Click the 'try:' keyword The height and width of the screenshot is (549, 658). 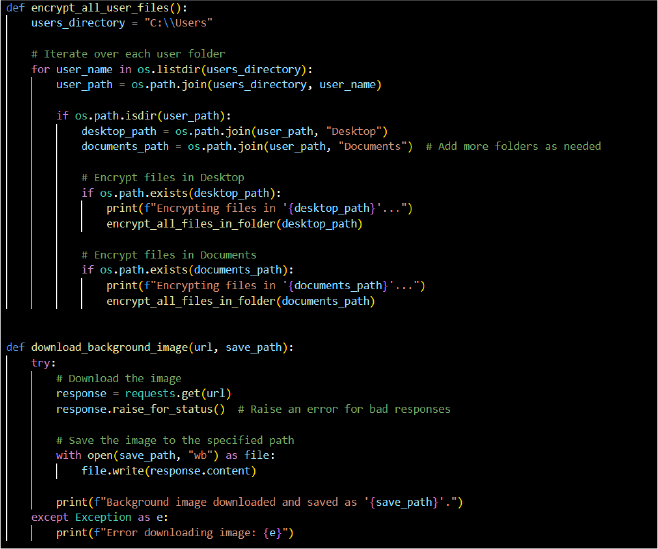(x=43, y=363)
